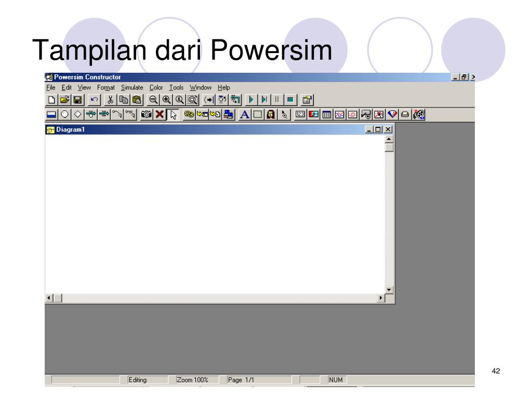This screenshot has width=532, height=399.
Task: Click the red-white-blue gem icon
Action: coord(392,115)
